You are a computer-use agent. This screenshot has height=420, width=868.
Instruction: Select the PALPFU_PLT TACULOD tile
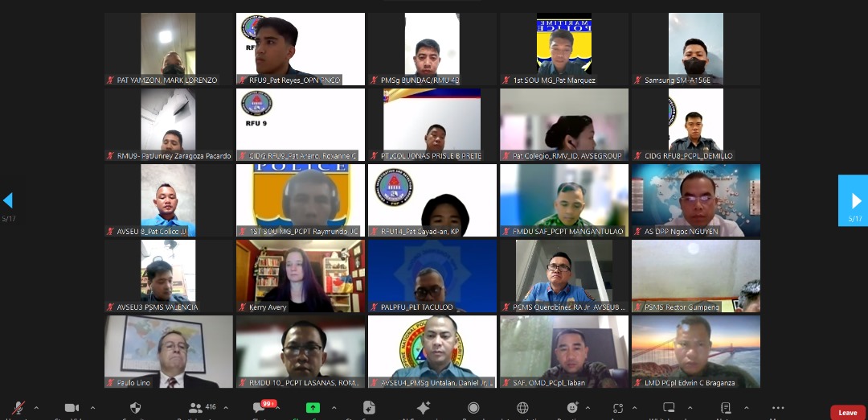pyautogui.click(x=432, y=276)
